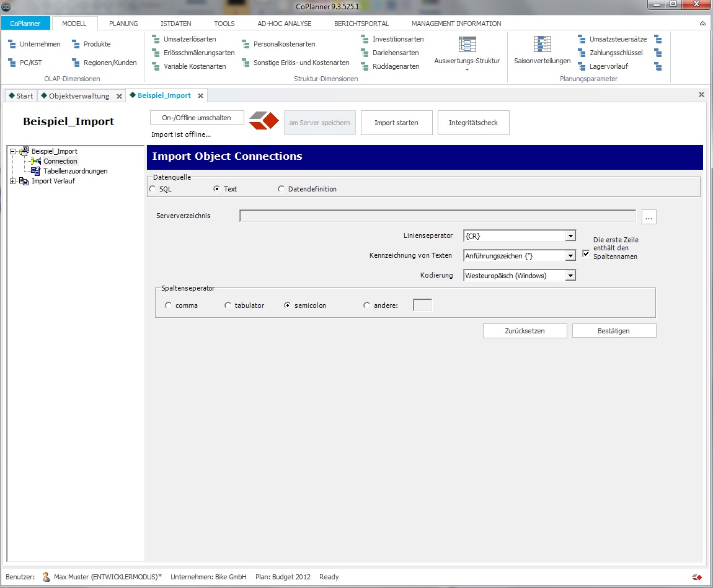Select the SQL data source radio button
Viewport: 713px width, 588px height.
coord(153,188)
